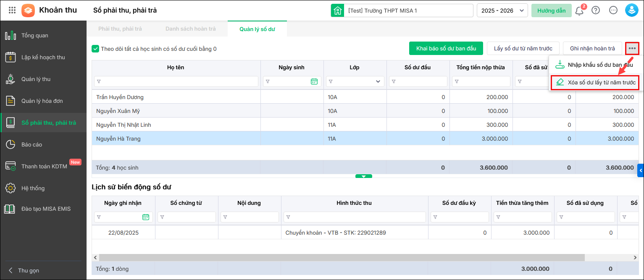The height and width of the screenshot is (280, 644).
Task: Collapse the balance table using green arrow handle
Action: coord(364,176)
